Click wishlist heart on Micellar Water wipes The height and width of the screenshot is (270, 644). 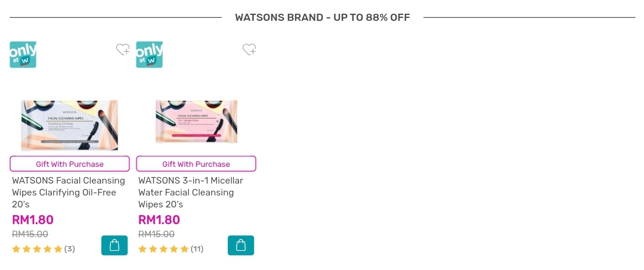249,50
